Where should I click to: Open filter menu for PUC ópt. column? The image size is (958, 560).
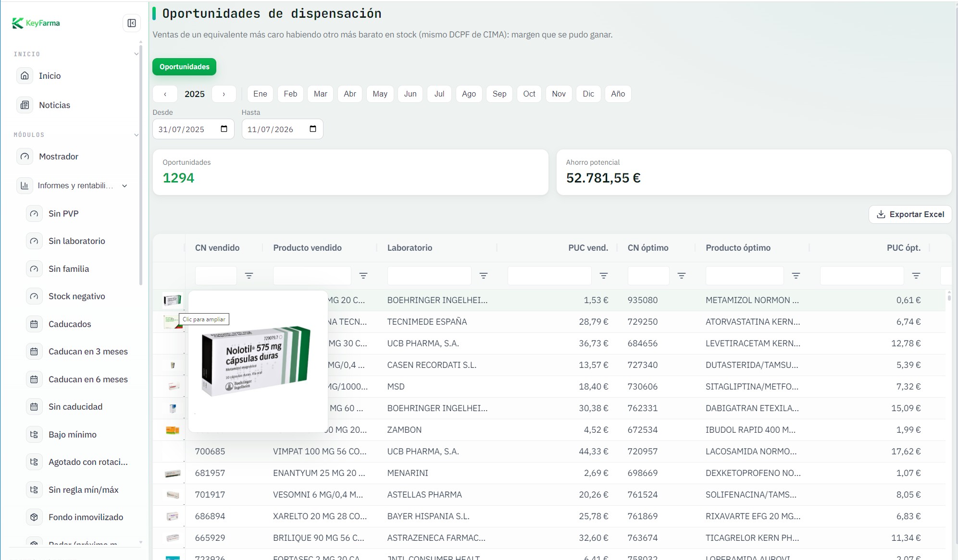coord(916,276)
